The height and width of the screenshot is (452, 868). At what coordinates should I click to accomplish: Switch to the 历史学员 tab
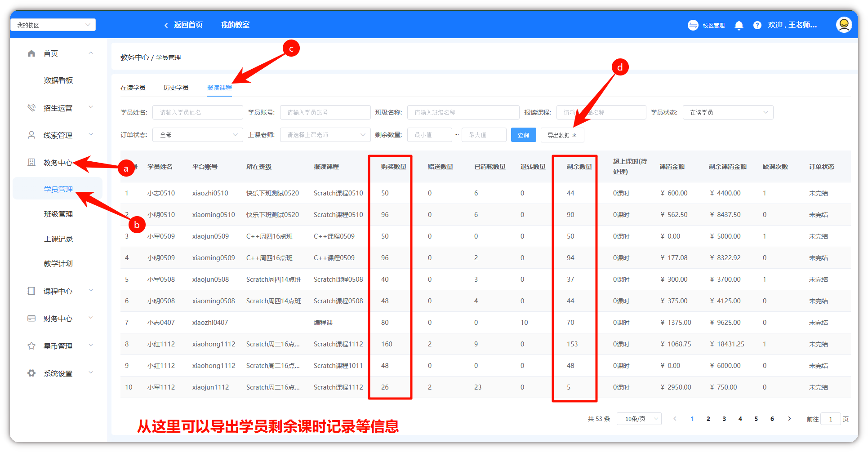click(x=176, y=88)
